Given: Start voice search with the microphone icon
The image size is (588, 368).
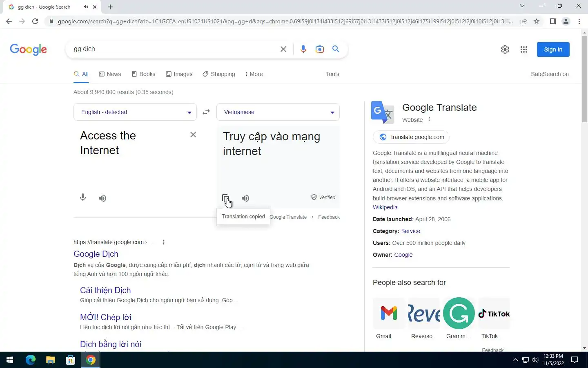Looking at the screenshot, I should coord(303,49).
